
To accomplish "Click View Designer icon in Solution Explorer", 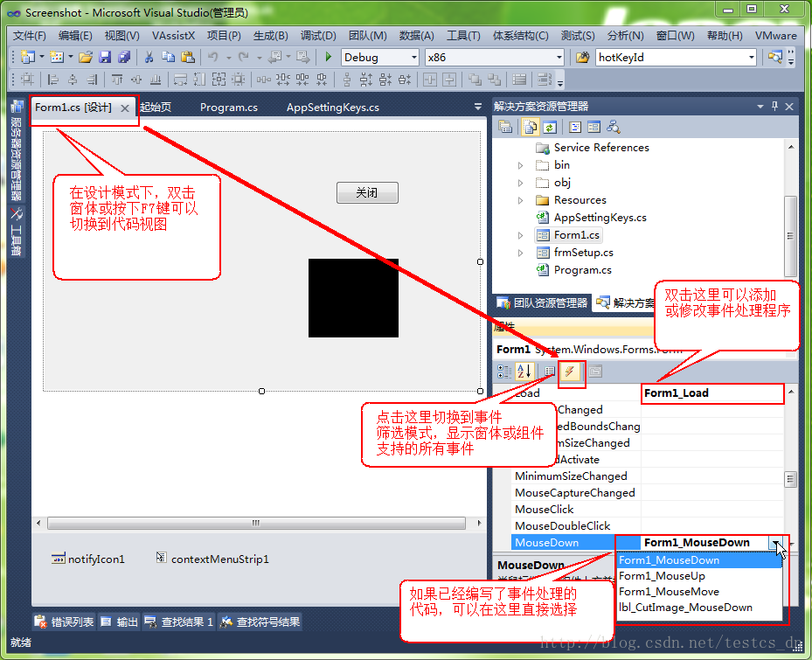I will pyautogui.click(x=594, y=127).
